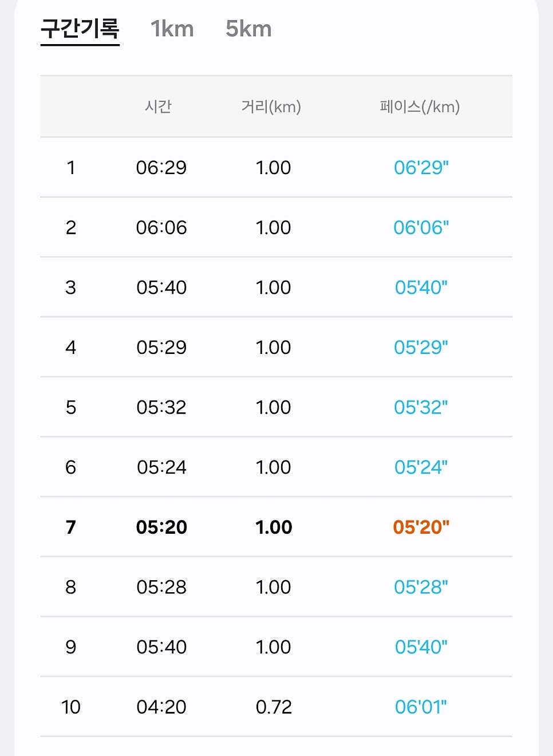This screenshot has width=553, height=756.
Task: Tap the blue pace 05'29" for lap 4
Action: click(421, 347)
